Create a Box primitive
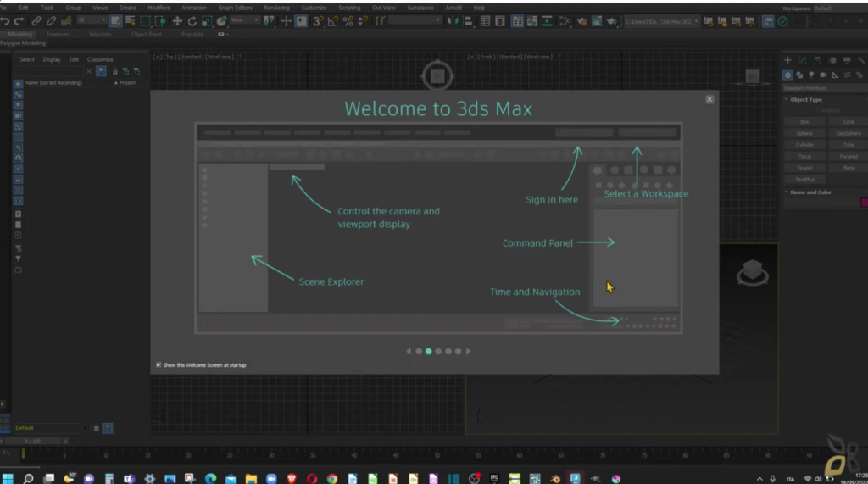Image resolution: width=868 pixels, height=484 pixels. [804, 122]
